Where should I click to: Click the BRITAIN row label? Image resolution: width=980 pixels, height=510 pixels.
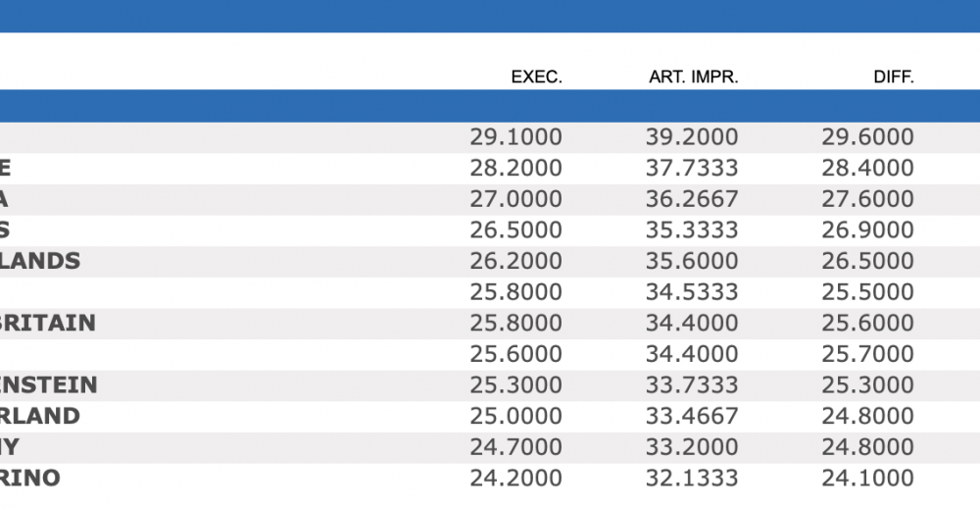click(48, 323)
